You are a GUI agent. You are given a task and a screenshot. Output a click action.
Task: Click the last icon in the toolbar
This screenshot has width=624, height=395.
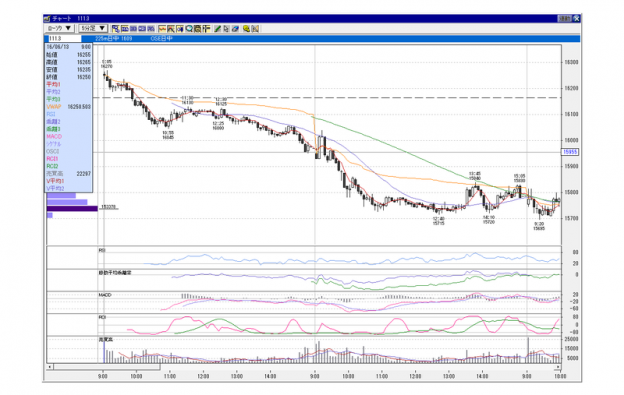(255, 29)
